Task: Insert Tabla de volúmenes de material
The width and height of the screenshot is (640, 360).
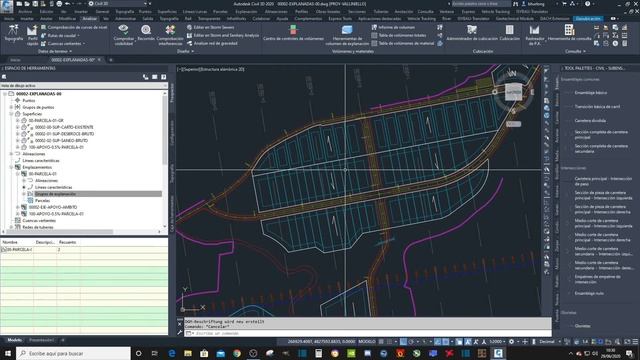Action: 402,43
